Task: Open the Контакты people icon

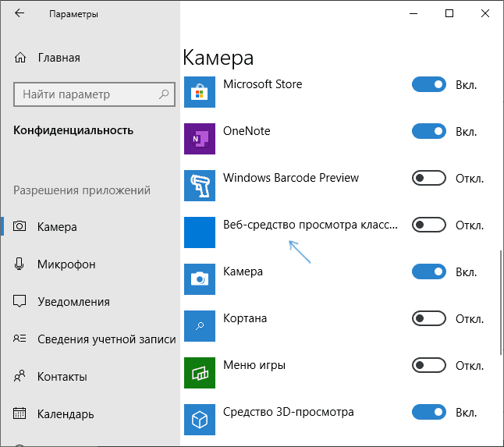Action: pyautogui.click(x=20, y=376)
